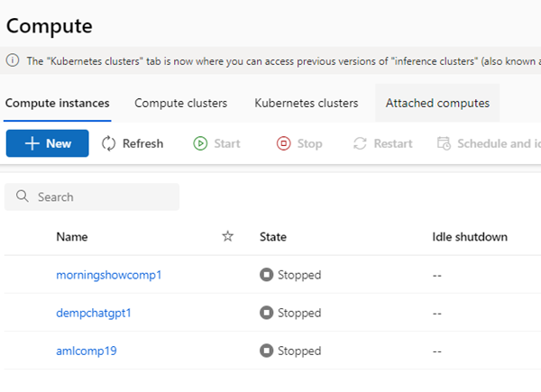This screenshot has height=392, width=541.
Task: Click the info icon in the banner
Action: [x=13, y=60]
